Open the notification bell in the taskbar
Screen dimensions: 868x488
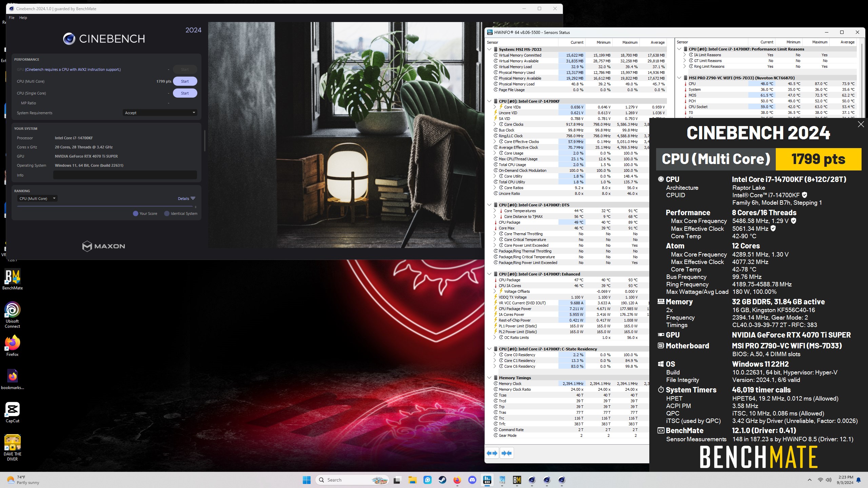[859, 480]
